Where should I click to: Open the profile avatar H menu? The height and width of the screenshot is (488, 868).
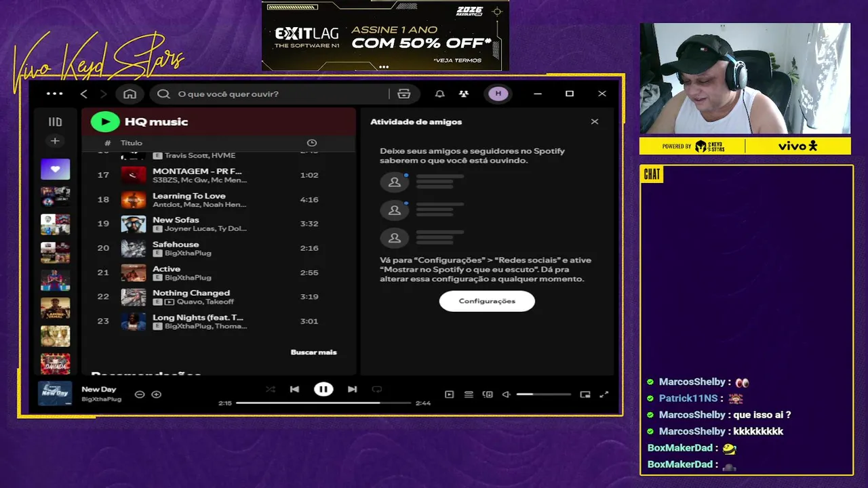coord(498,94)
